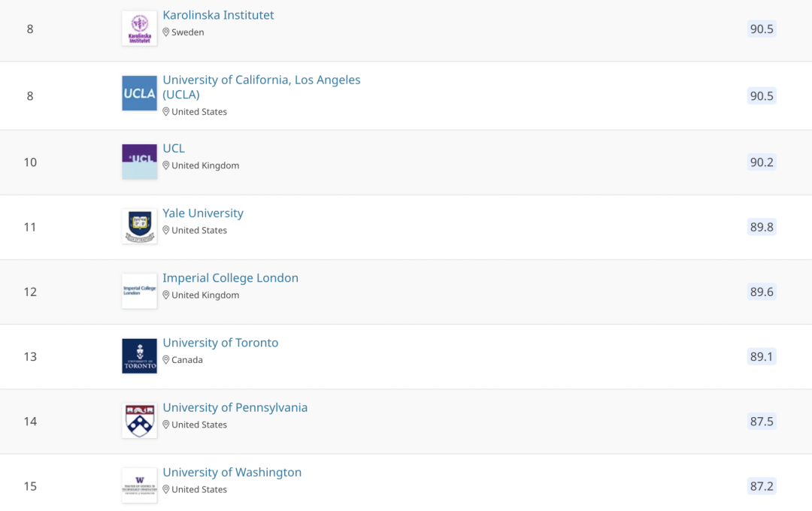Click the University of Washington logo
812x511 pixels.
(x=139, y=485)
